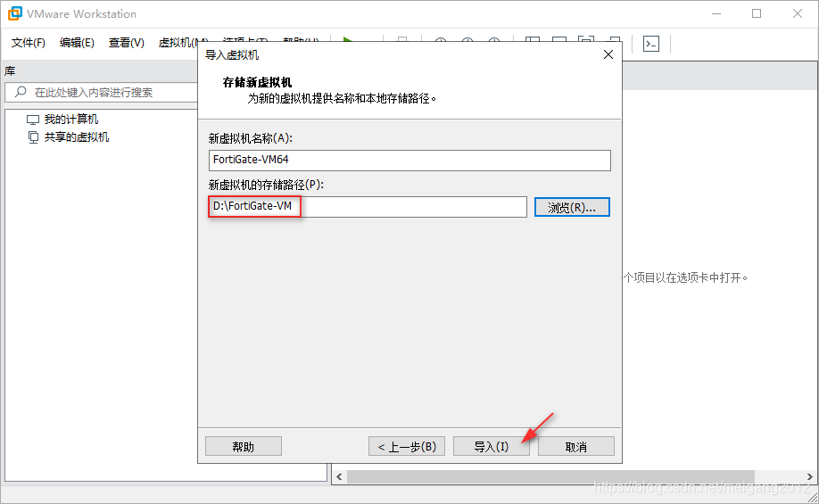The image size is (819, 504).
Task: Click the 帮助 button in the dialog
Action: [x=244, y=447]
